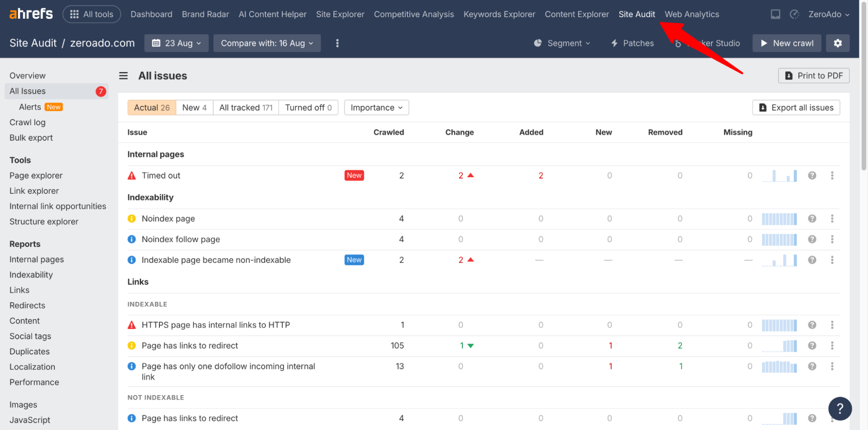Open Crawl log
Screen dimensions: 868x430
click(27, 122)
